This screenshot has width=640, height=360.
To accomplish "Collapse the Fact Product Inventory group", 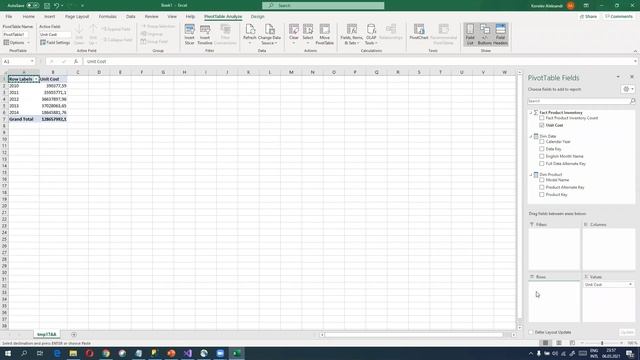I will click(531, 113).
